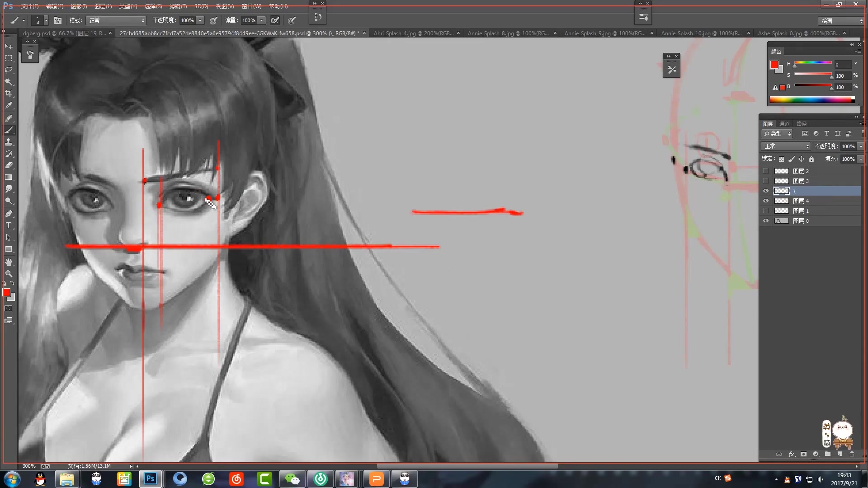Screen dimensions: 868x488
Task: Select the Healing Brush tool
Action: click(x=9, y=118)
